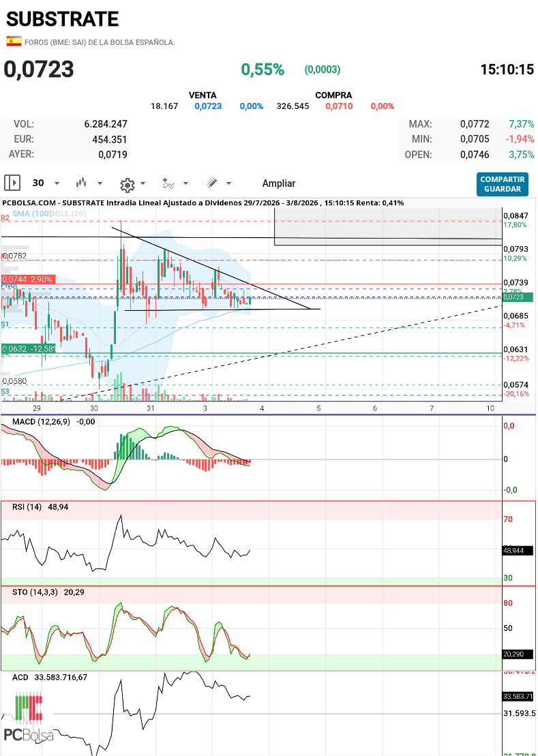
Task: Click date label 31 on time axis
Action: tap(151, 408)
